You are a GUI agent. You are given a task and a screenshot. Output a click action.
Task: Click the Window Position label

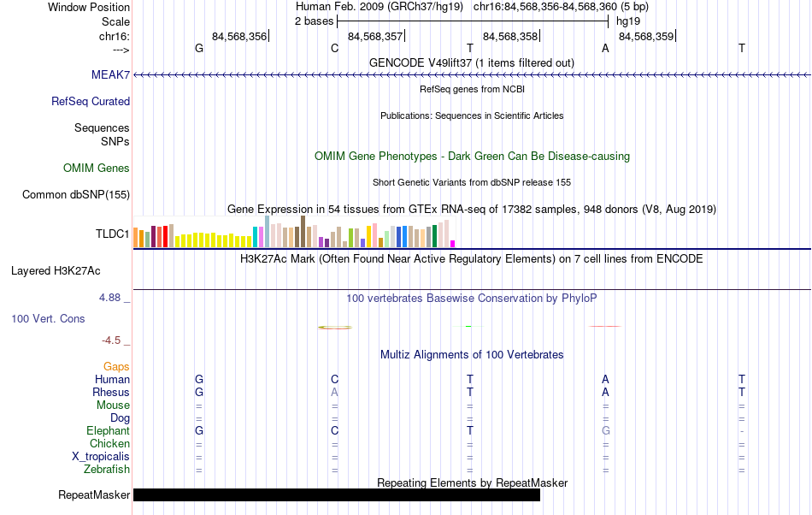[x=89, y=7]
